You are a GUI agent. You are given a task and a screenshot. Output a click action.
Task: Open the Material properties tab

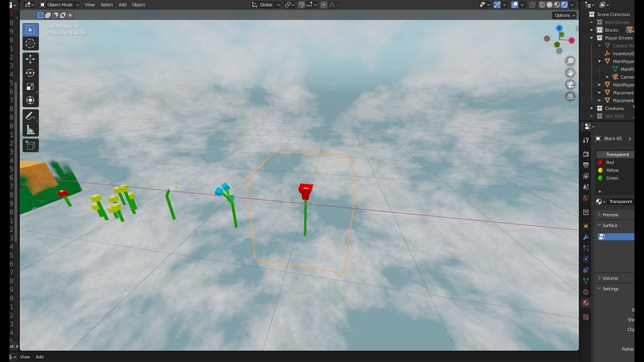click(586, 303)
